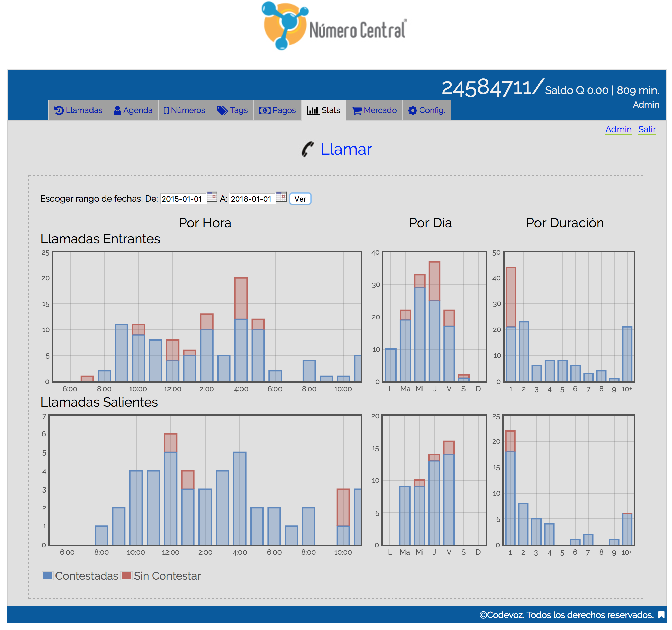Click the Mercado shopping cart icon

pyautogui.click(x=357, y=111)
